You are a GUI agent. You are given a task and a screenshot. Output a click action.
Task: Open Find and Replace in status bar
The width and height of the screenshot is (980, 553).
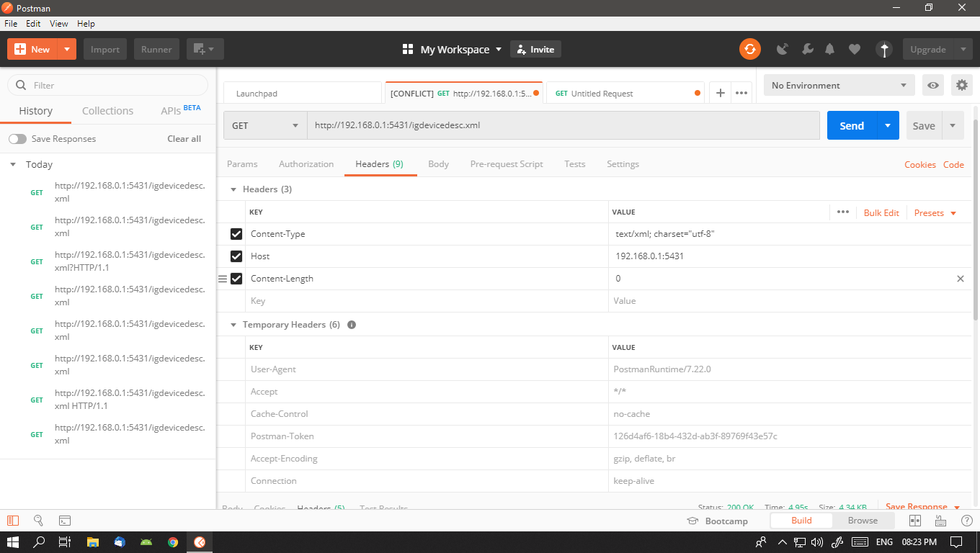[39, 521]
